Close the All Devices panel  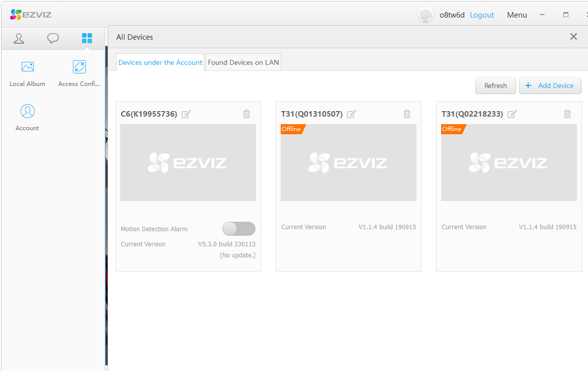573,36
